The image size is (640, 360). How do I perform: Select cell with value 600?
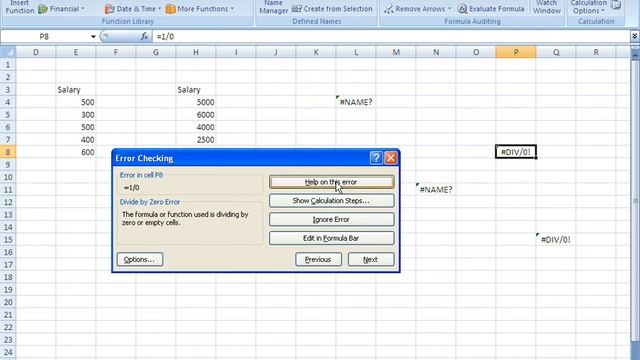[76, 152]
